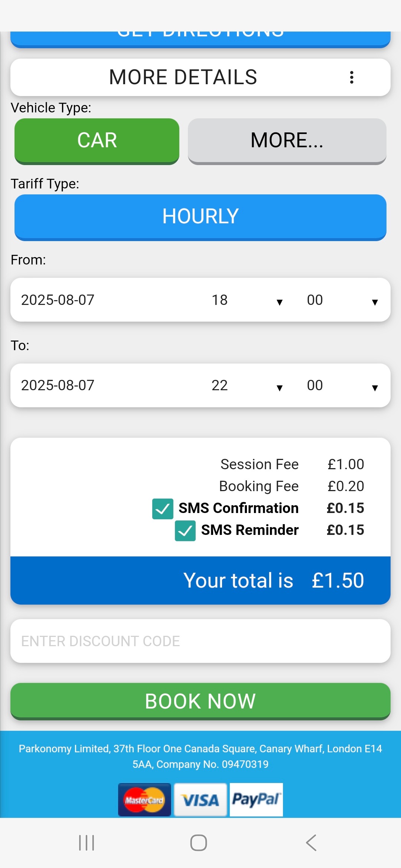401x868 pixels.
Task: Focus the Enter Discount Code field
Action: click(x=200, y=641)
